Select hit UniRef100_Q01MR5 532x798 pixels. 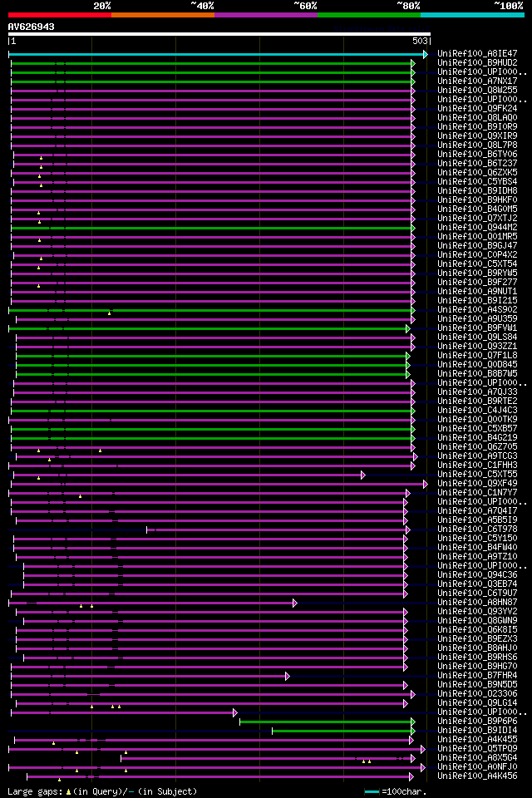tap(477, 237)
